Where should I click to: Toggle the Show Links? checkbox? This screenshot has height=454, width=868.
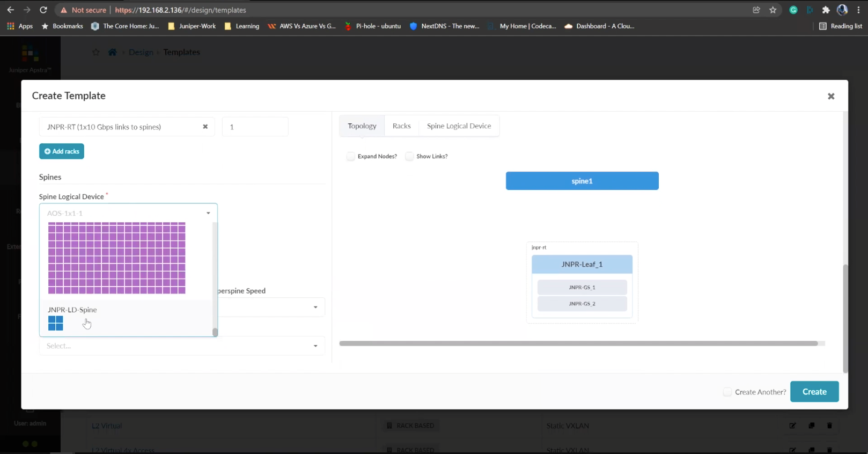click(x=409, y=156)
